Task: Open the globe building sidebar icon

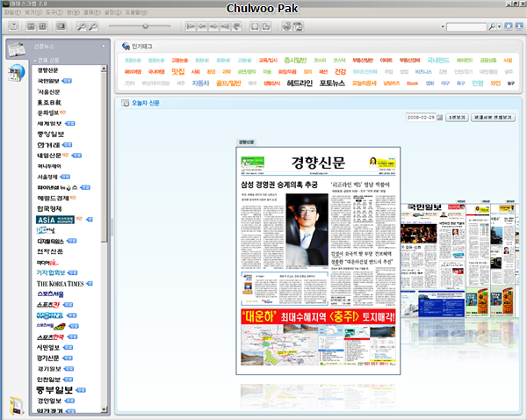Action: [x=16, y=73]
